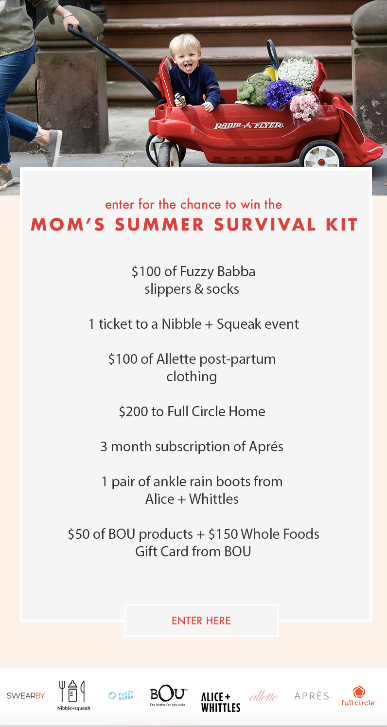Click the Mom's Summer Survival Kit headline

click(x=194, y=225)
